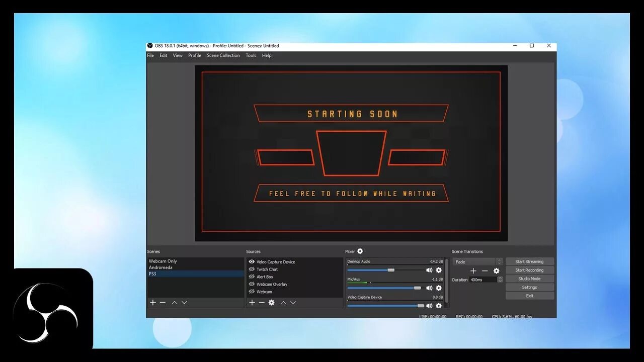The height and width of the screenshot is (362, 644).
Task: Click the LIVE timer in status bar
Action: (x=433, y=317)
